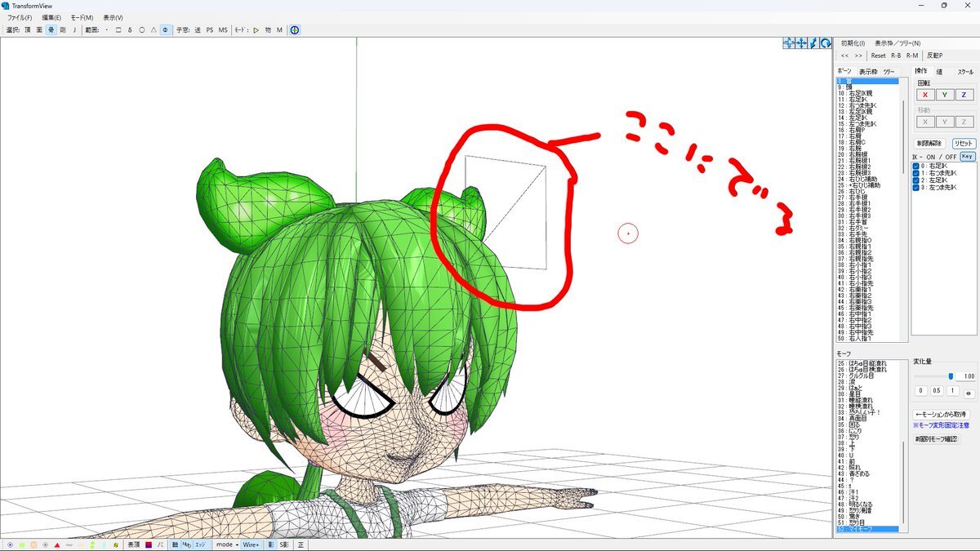Click the rotate-view icon in viewport corner
This screenshot has height=551, width=980.
[x=826, y=43]
